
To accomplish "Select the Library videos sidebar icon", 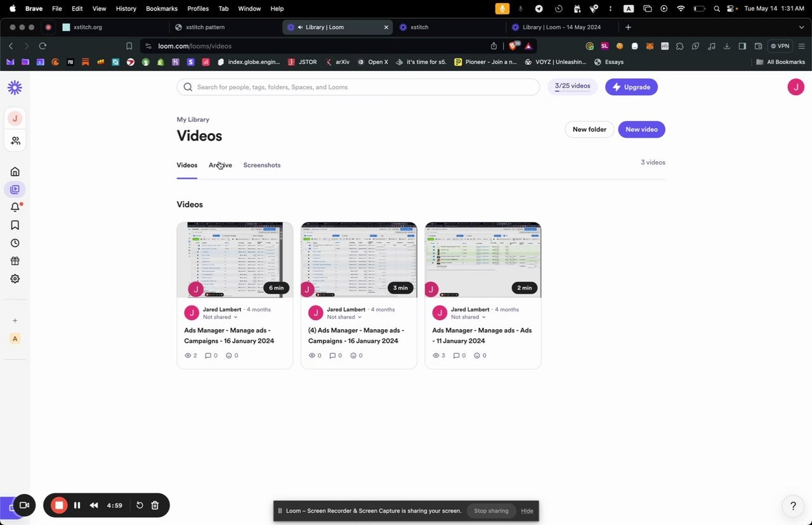I will [x=15, y=189].
